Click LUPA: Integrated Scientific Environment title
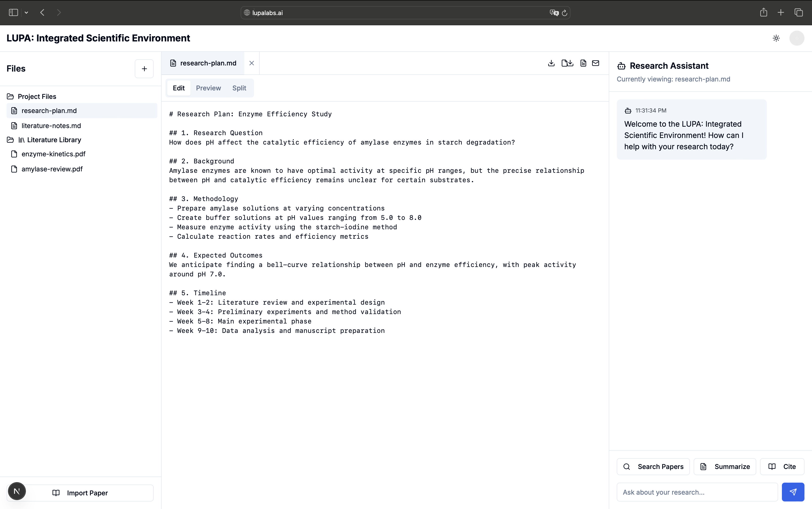812x509 pixels. tap(98, 38)
